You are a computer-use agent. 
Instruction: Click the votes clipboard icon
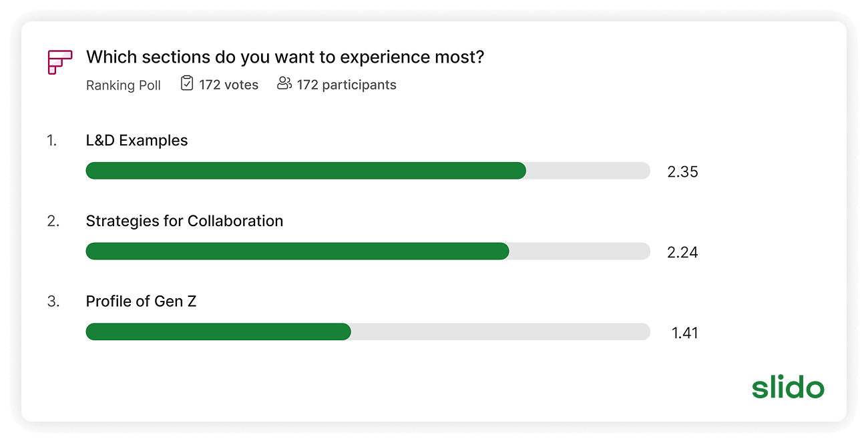[187, 83]
